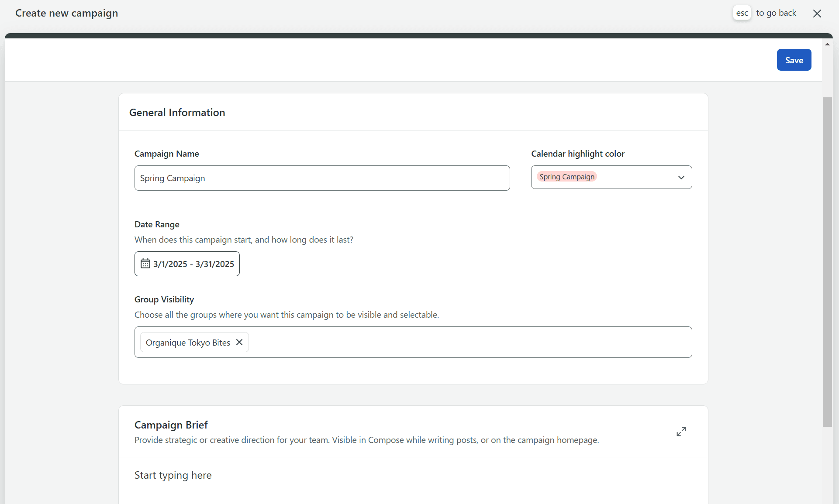Click the Group Visibility label
The height and width of the screenshot is (504, 839).
pyautogui.click(x=164, y=299)
